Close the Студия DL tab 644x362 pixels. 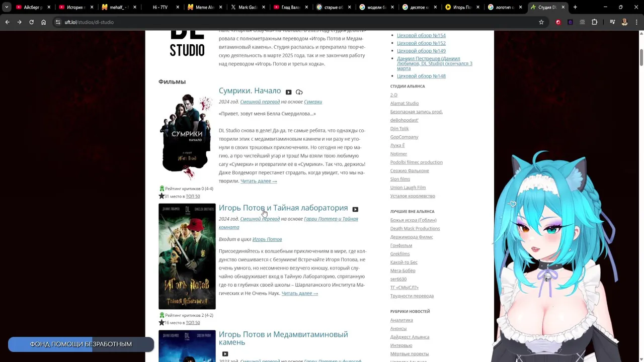click(x=563, y=8)
